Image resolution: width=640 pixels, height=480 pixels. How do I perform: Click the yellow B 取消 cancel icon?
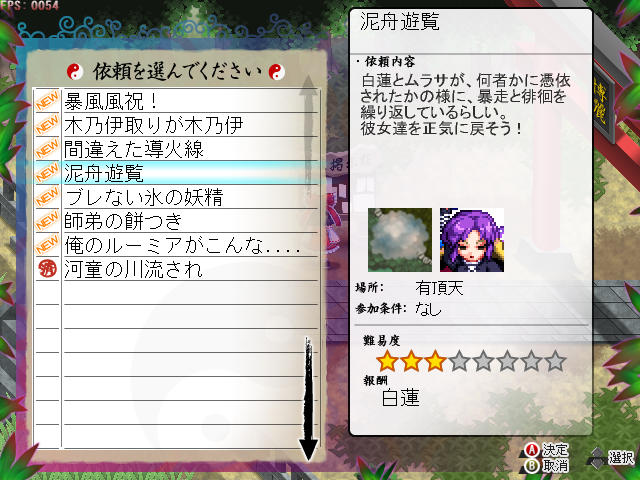point(532,465)
